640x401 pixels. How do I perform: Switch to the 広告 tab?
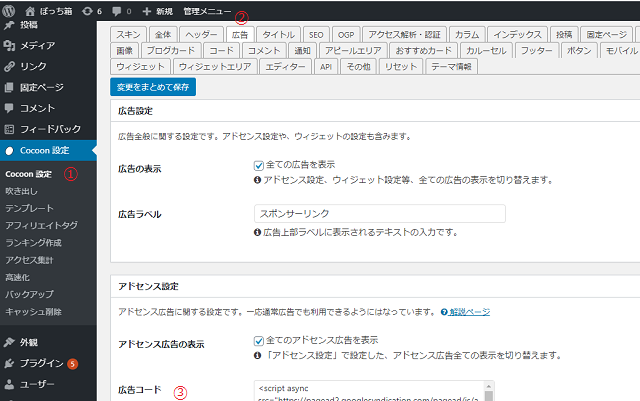241,33
